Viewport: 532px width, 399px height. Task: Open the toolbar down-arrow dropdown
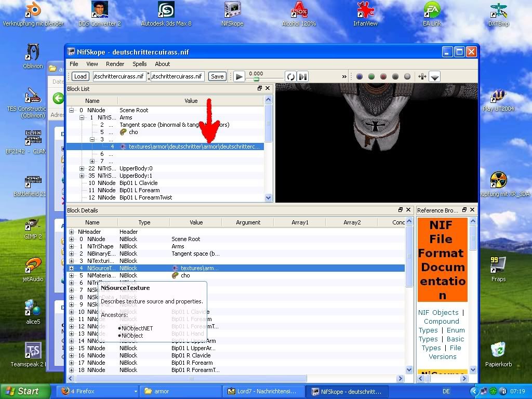435,77
